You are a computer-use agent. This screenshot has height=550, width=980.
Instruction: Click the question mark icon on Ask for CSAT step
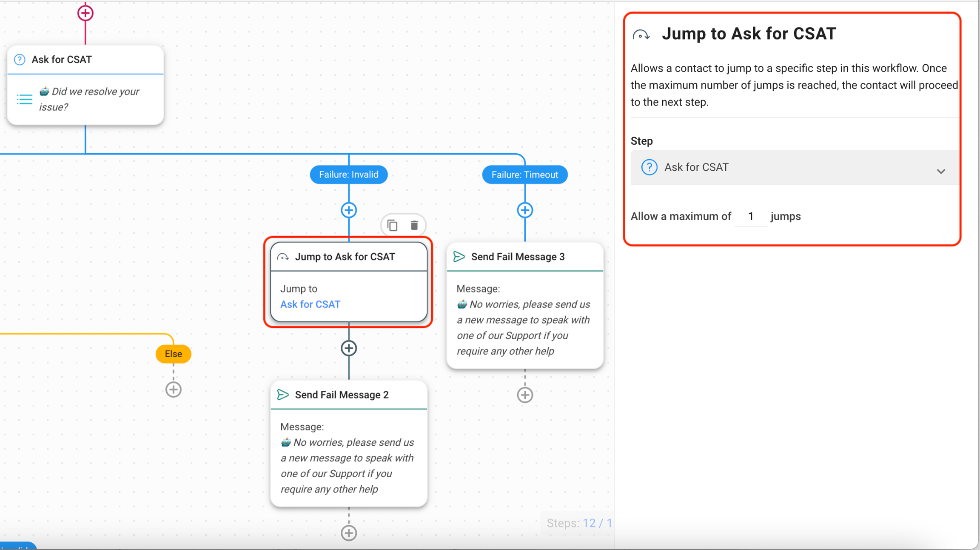coord(19,60)
